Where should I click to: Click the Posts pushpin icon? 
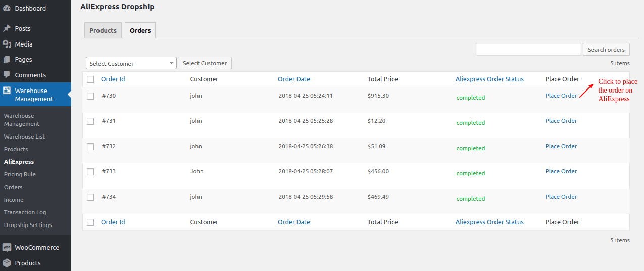(7, 29)
